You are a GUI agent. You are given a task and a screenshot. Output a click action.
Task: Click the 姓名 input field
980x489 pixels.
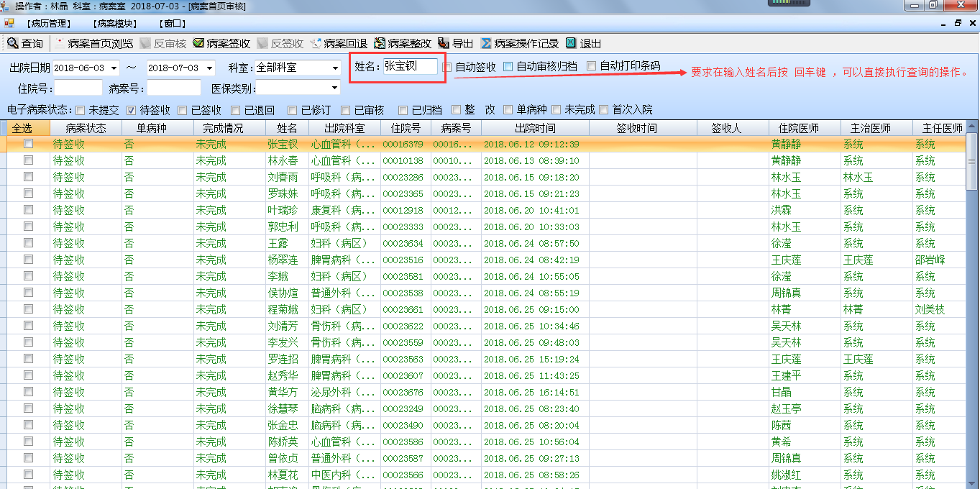pyautogui.click(x=410, y=66)
